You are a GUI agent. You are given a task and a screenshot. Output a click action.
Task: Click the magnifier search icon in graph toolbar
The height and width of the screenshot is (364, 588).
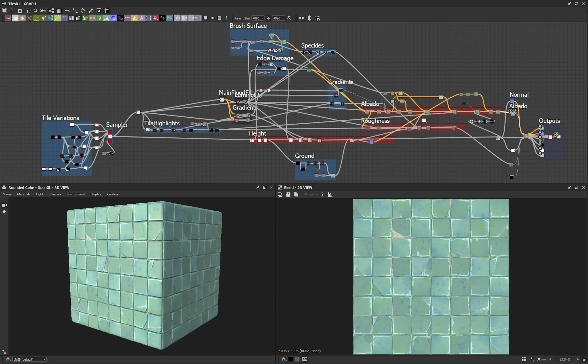click(x=36, y=11)
